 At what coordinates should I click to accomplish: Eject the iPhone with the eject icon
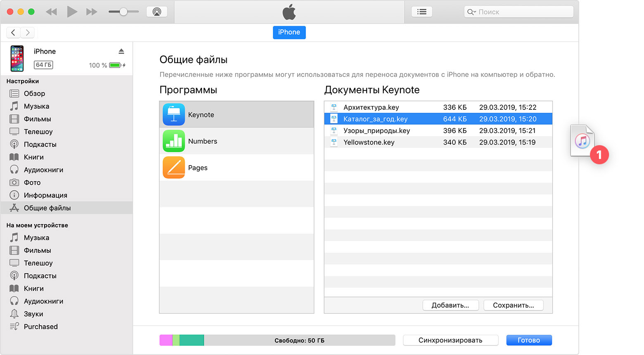point(121,51)
